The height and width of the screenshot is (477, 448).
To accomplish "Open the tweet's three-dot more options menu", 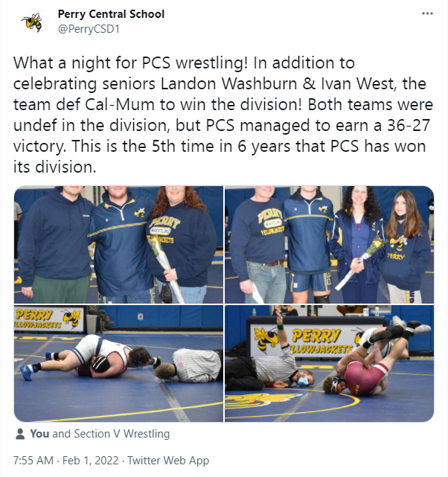I will [427, 13].
